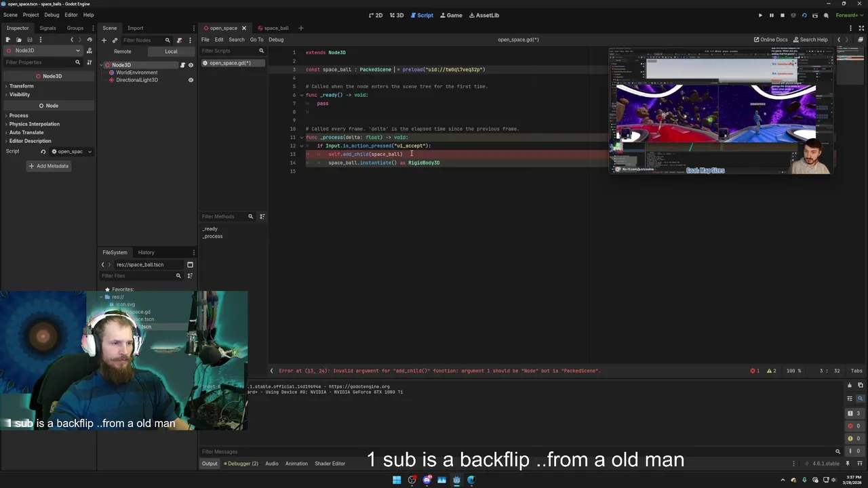
Task: Open the Project menu
Action: pos(31,15)
